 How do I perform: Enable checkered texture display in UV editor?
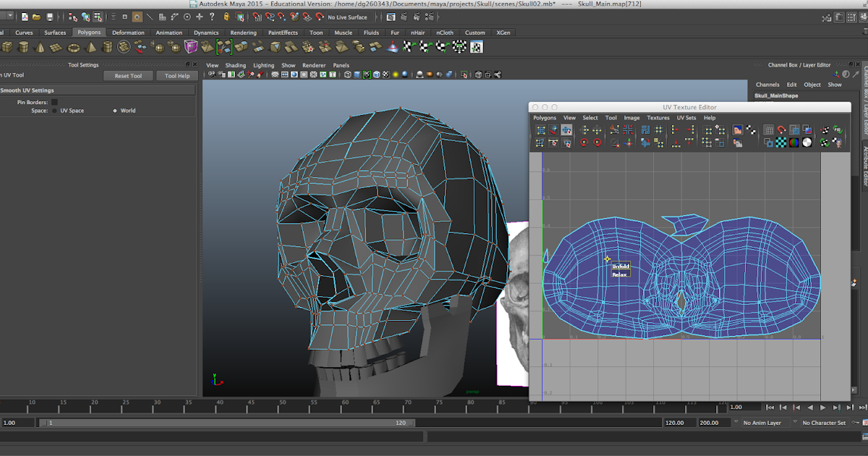780,142
